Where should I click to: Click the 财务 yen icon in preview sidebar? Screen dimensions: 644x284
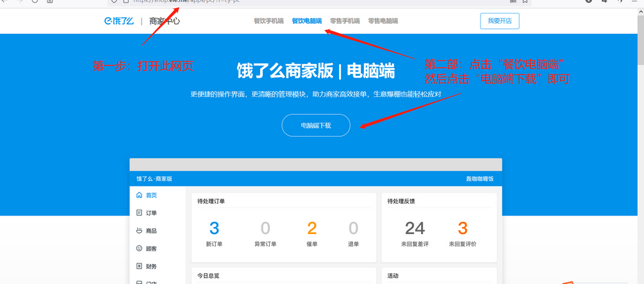[139, 266]
